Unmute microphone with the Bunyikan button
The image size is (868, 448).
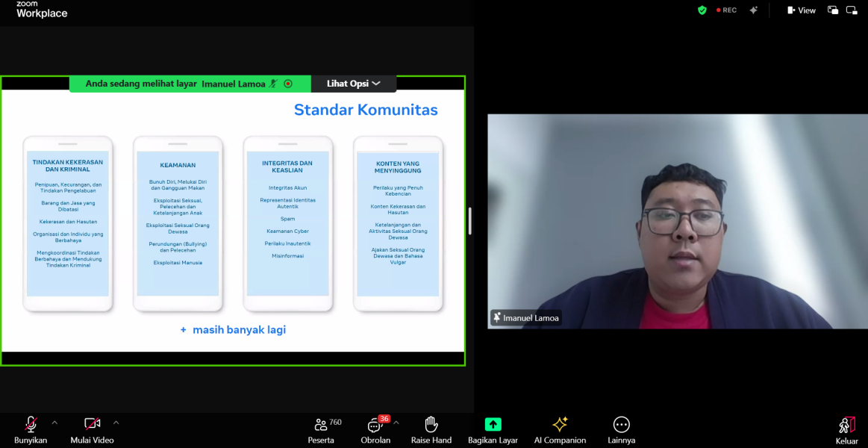coord(31,425)
